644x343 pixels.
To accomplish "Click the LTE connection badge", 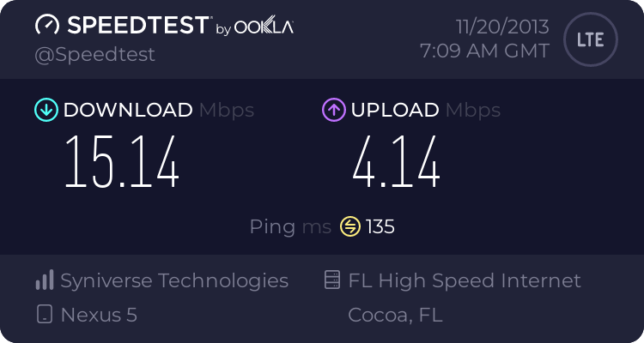I will coord(591,39).
